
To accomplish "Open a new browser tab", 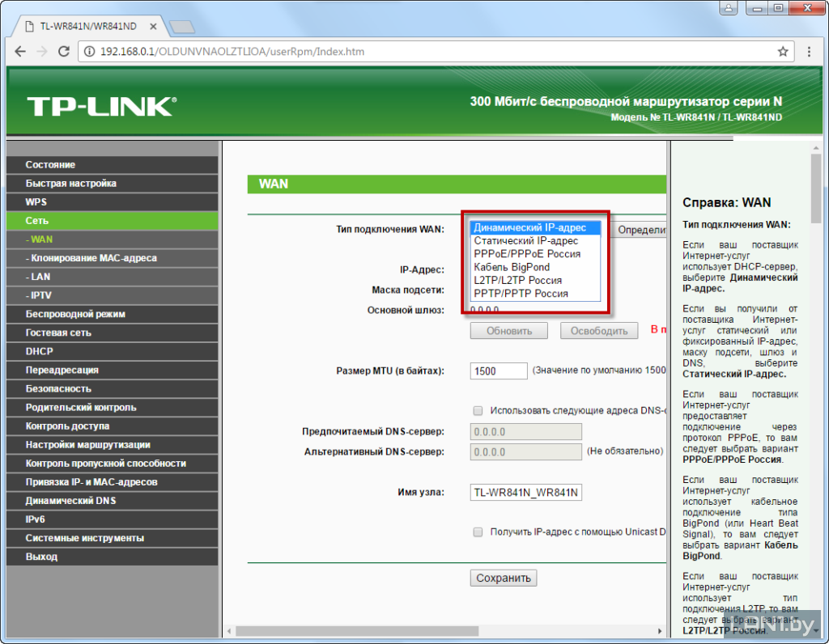I will click(182, 27).
